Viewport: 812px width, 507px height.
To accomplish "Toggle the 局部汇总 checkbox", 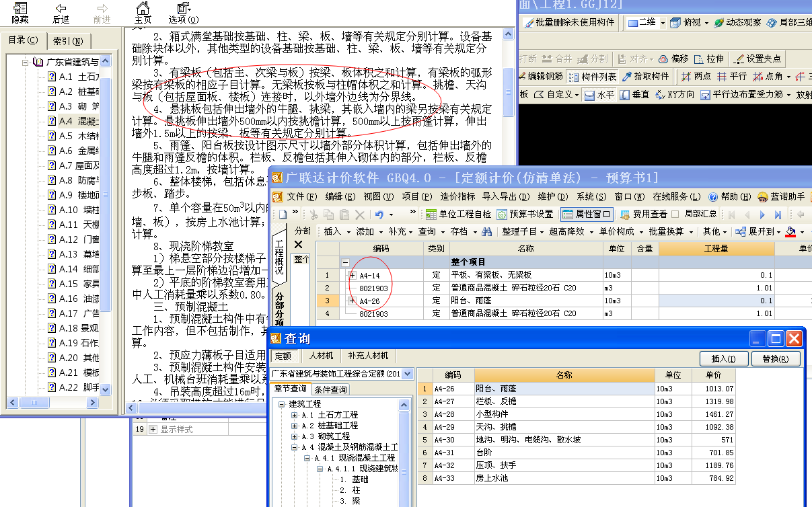I will coord(676,214).
